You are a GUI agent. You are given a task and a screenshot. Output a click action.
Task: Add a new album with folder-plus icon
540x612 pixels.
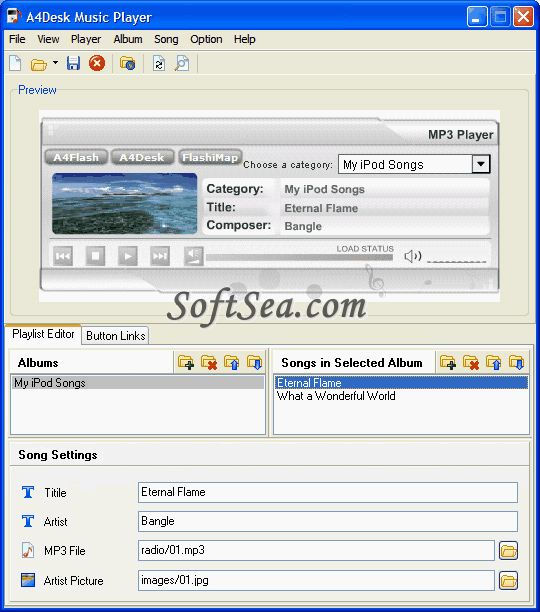186,363
